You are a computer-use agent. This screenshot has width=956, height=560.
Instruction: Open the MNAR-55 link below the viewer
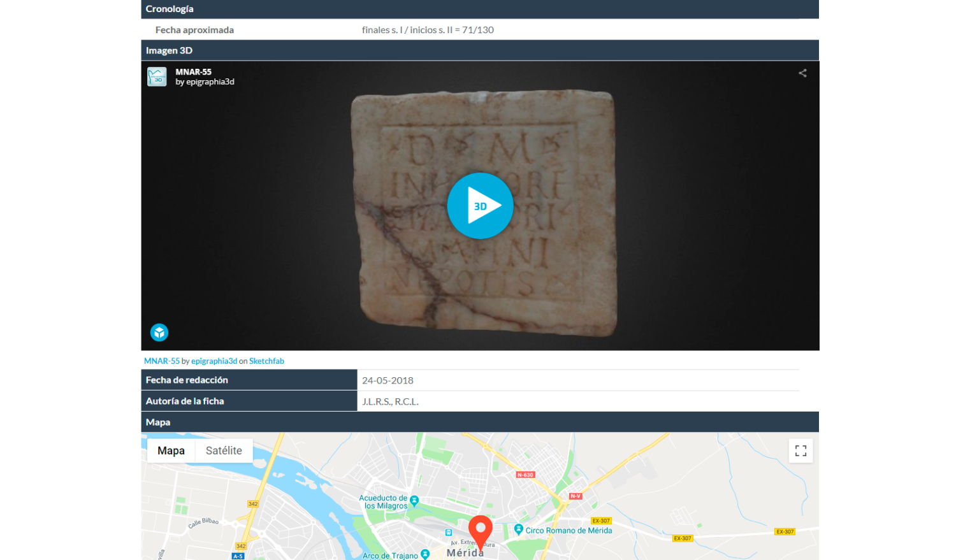click(x=162, y=361)
